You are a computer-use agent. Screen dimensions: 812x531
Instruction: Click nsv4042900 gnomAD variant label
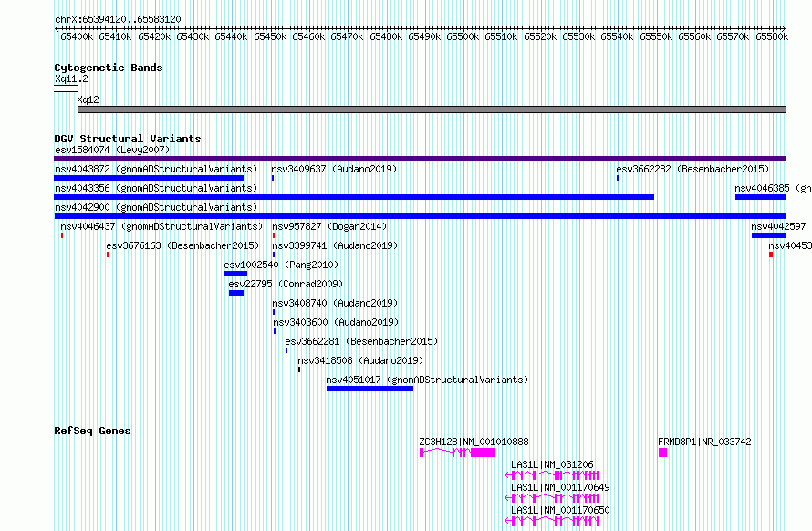(x=156, y=208)
